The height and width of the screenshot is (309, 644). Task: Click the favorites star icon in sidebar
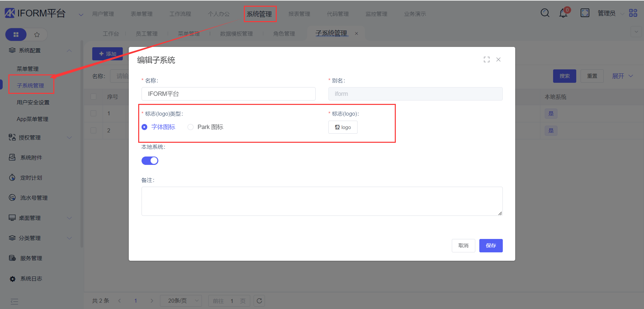click(37, 35)
